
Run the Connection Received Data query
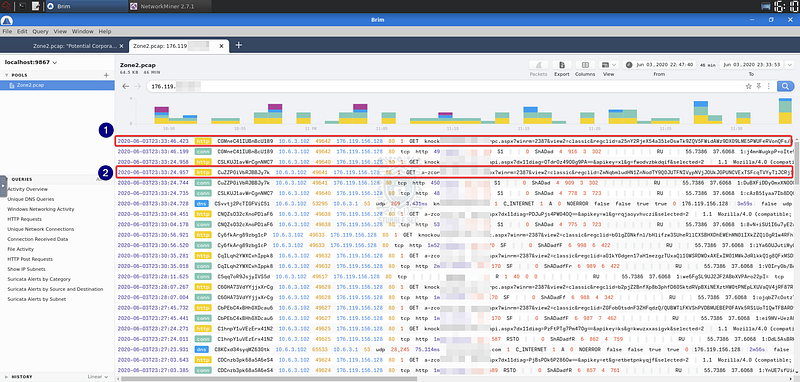pos(38,239)
